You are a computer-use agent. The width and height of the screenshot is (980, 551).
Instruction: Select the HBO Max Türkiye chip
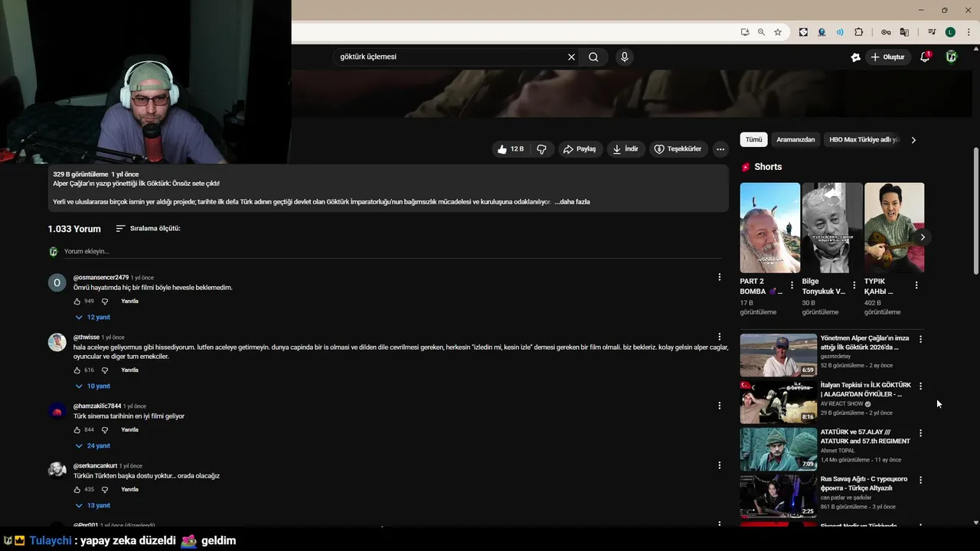tap(864, 140)
